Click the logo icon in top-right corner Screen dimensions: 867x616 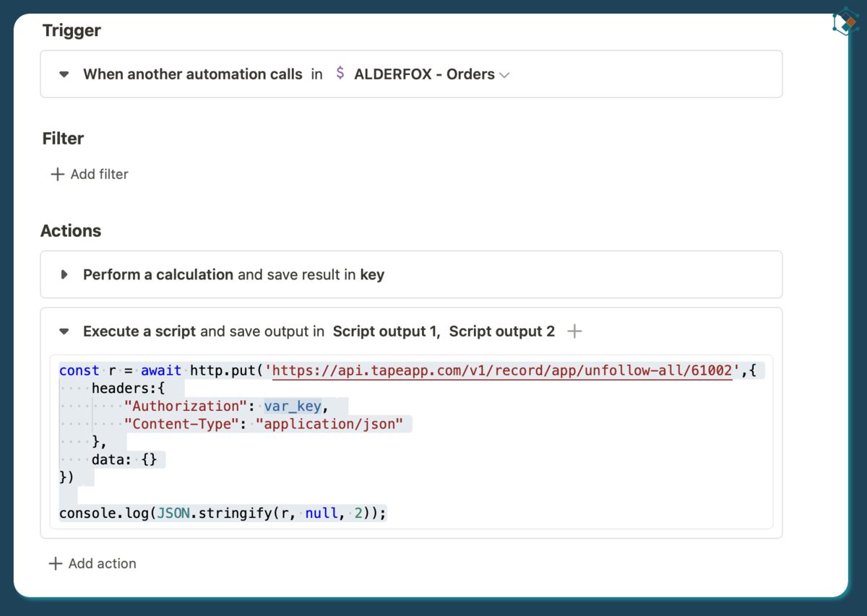pyautogui.click(x=845, y=22)
